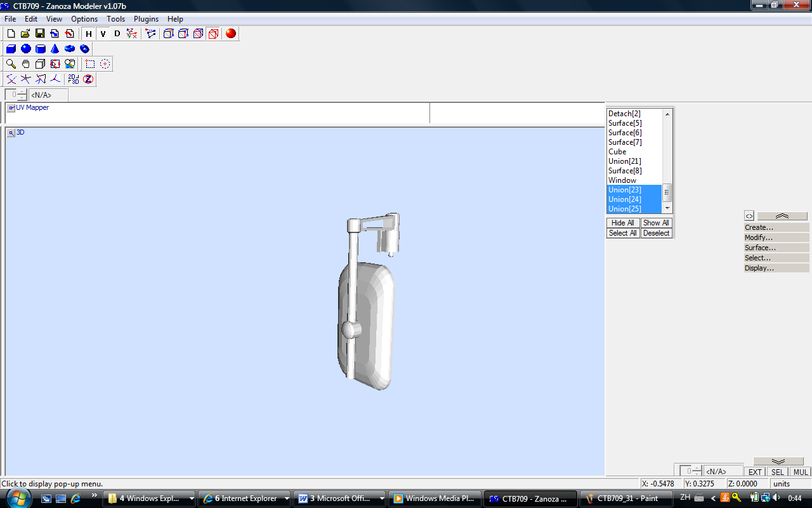Open a file using the folder icon
Screen dimensions: 812x508
pos(25,34)
